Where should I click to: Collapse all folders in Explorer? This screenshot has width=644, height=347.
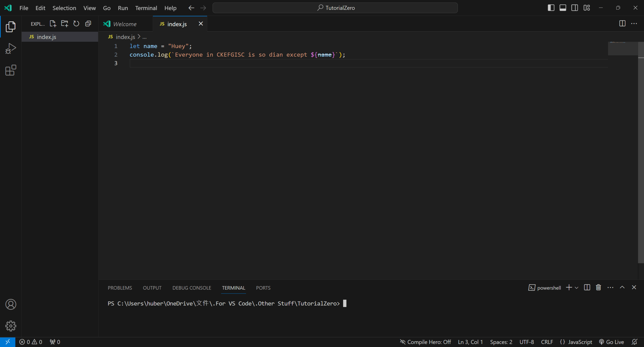88,24
